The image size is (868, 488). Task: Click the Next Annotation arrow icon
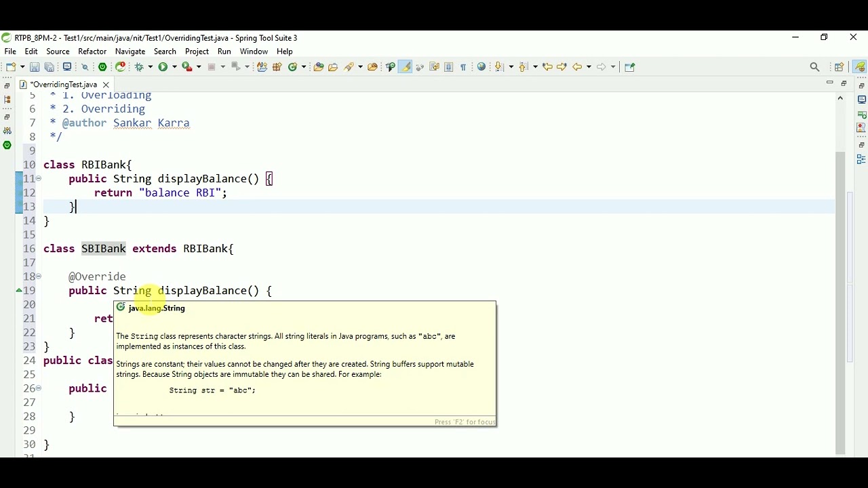(x=500, y=67)
